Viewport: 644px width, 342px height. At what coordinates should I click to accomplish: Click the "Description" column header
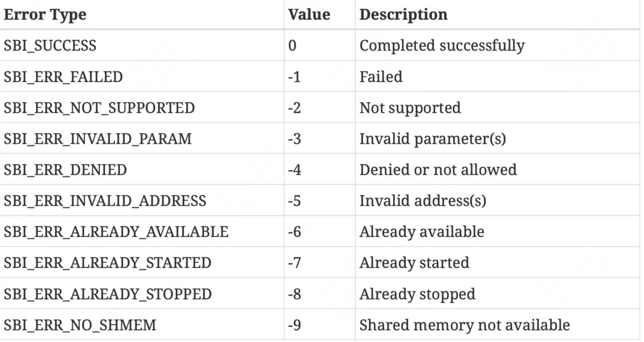tap(403, 15)
